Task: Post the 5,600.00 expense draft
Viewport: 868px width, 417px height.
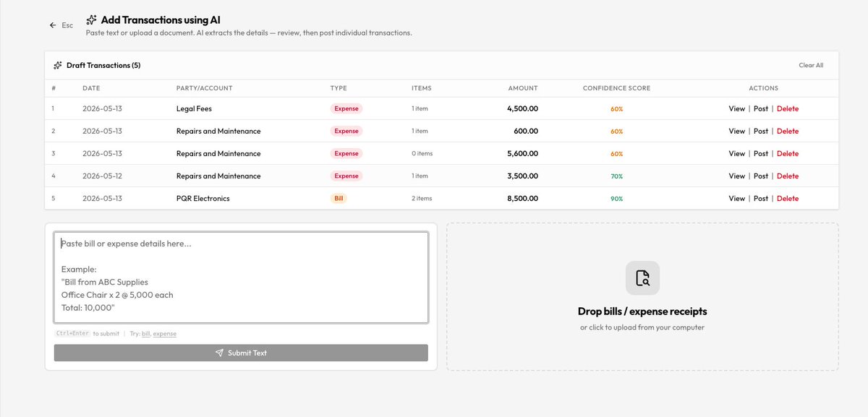Action: [761, 153]
